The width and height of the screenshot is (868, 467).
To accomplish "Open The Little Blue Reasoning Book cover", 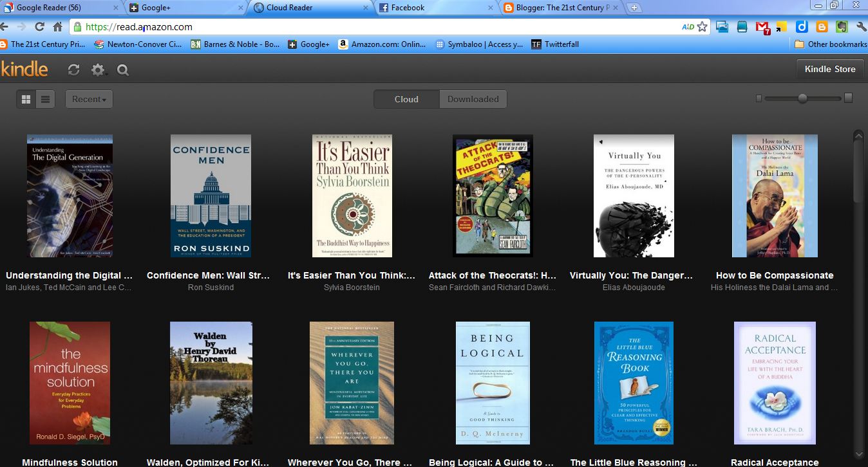I will pyautogui.click(x=634, y=383).
